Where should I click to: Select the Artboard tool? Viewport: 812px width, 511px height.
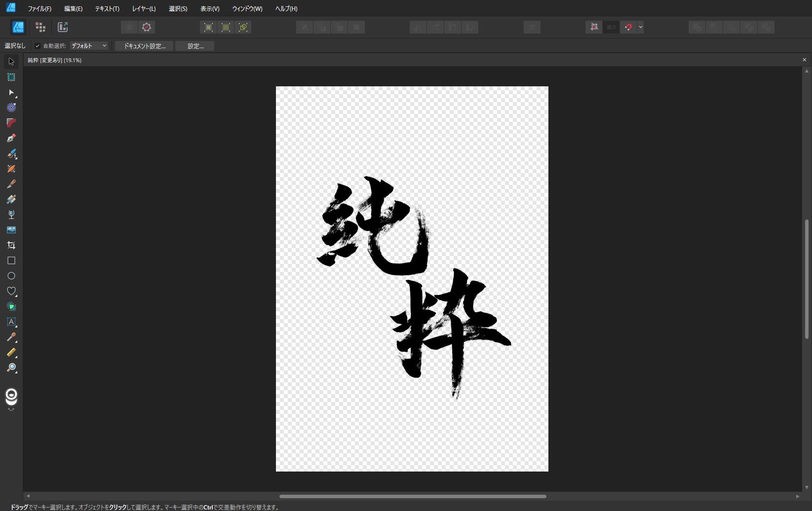tap(11, 77)
